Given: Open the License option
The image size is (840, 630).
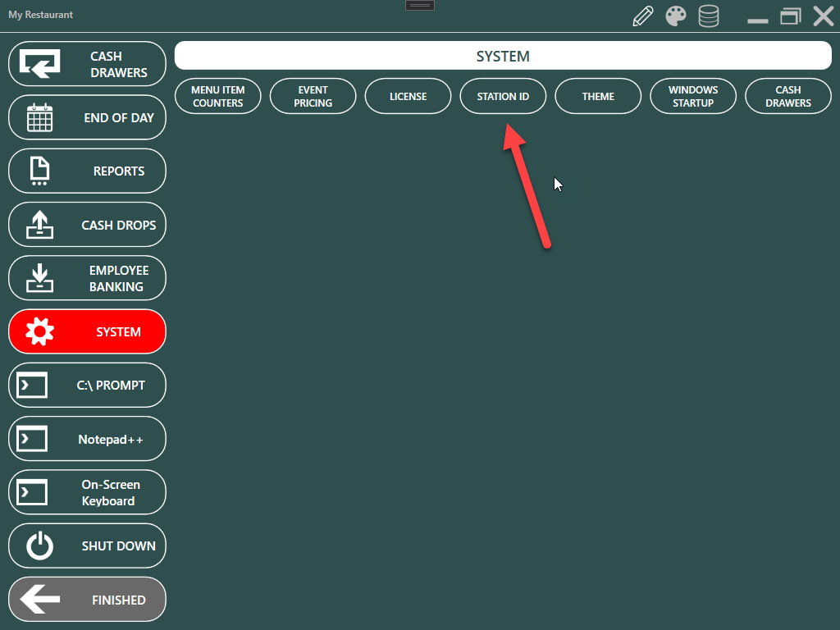Looking at the screenshot, I should point(409,97).
